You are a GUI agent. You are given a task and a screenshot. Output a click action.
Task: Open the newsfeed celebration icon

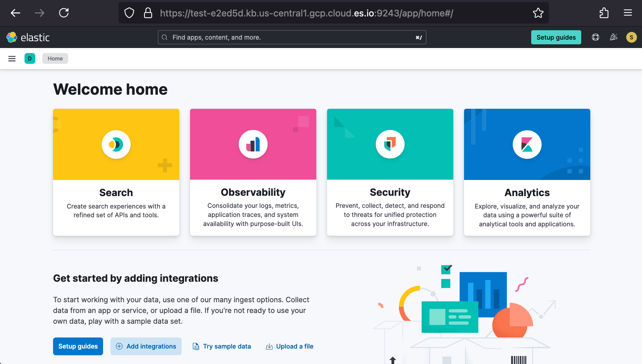(613, 37)
